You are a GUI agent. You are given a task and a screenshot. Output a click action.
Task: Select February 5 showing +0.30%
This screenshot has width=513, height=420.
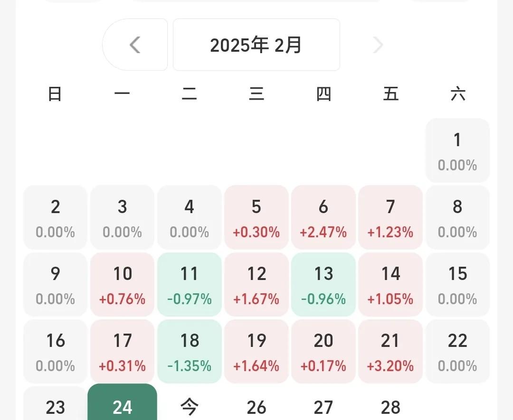tap(256, 217)
